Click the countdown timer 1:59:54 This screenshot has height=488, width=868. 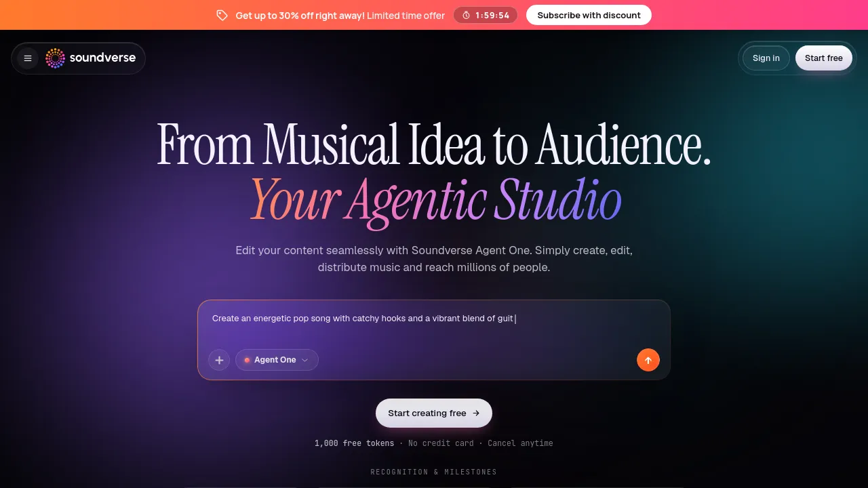(x=486, y=15)
